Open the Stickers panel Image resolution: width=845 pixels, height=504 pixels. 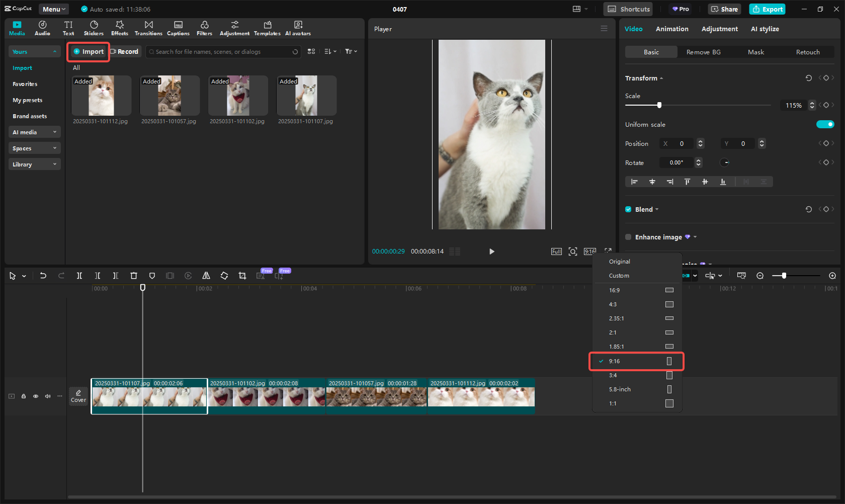(94, 28)
